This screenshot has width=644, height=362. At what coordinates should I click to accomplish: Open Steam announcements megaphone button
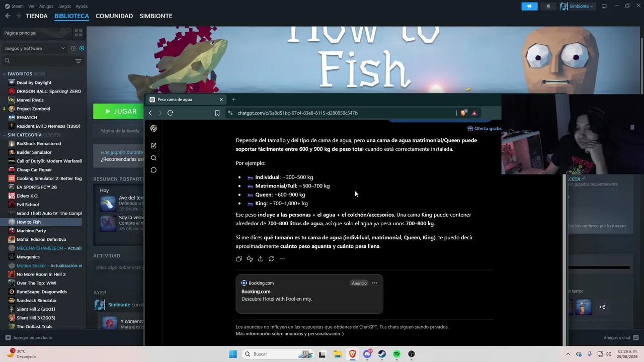point(529,6)
